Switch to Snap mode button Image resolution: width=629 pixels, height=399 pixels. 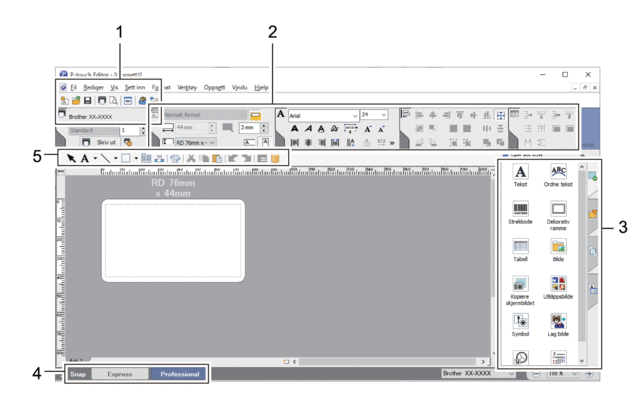pos(78,374)
